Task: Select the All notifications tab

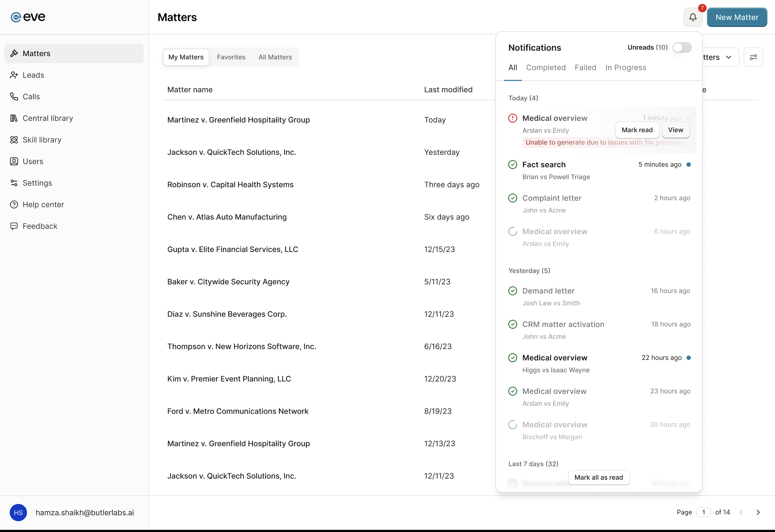Action: (512, 68)
